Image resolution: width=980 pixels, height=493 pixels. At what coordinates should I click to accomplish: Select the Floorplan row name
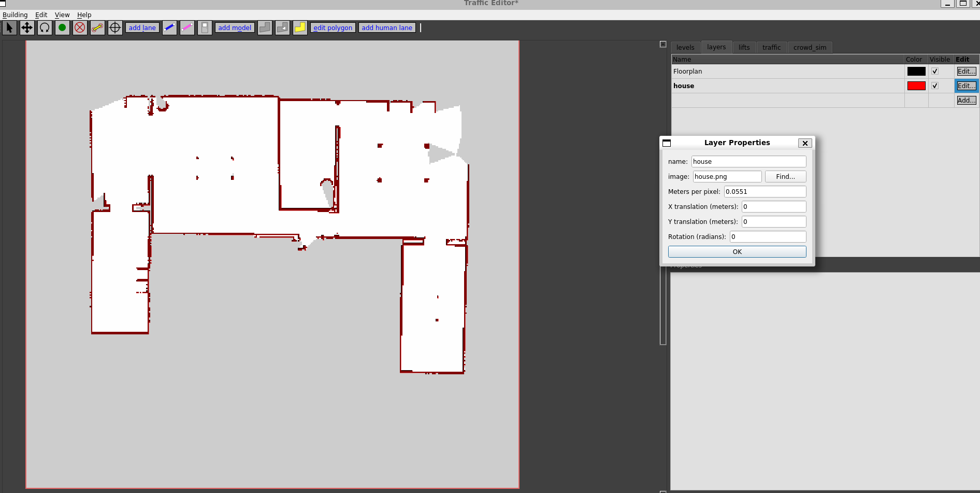[x=688, y=72]
